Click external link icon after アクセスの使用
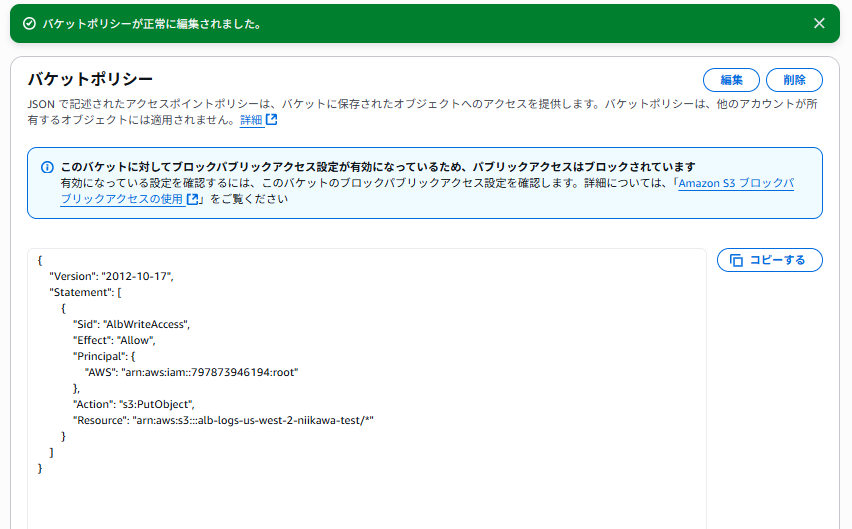 point(192,199)
